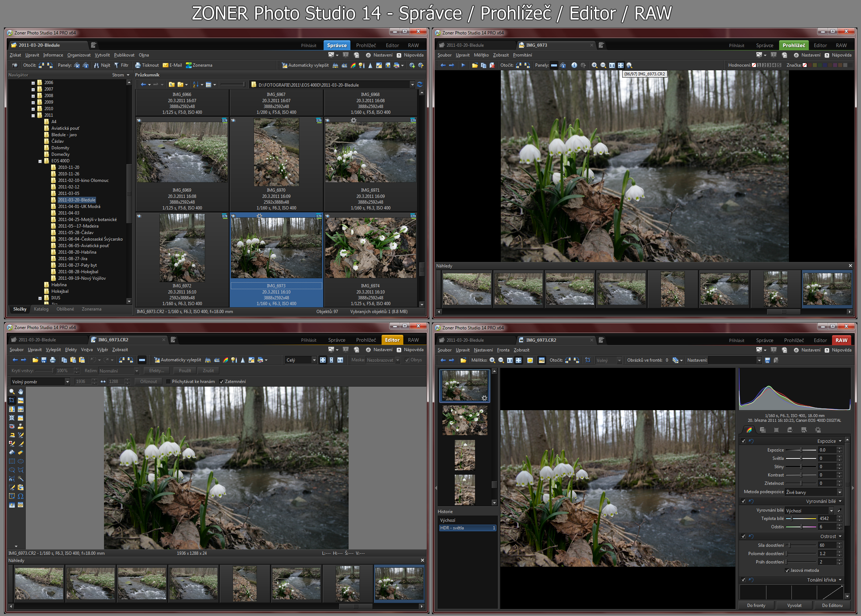This screenshot has width=861, height=616.
Task: Open Režim Normální dropdown in Editor
Action: (x=119, y=371)
